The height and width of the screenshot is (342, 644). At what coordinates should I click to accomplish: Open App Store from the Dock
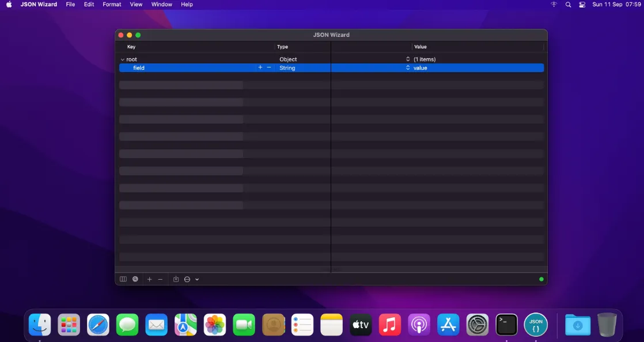[x=448, y=325]
